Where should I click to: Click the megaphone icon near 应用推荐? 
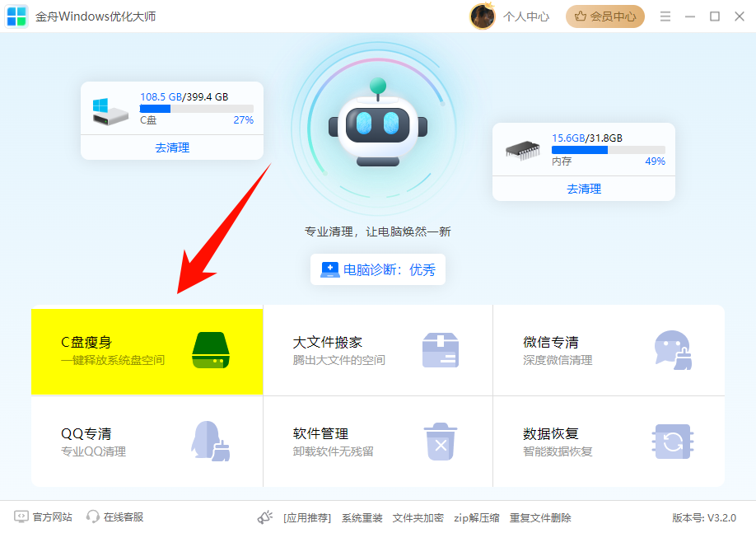click(x=264, y=517)
